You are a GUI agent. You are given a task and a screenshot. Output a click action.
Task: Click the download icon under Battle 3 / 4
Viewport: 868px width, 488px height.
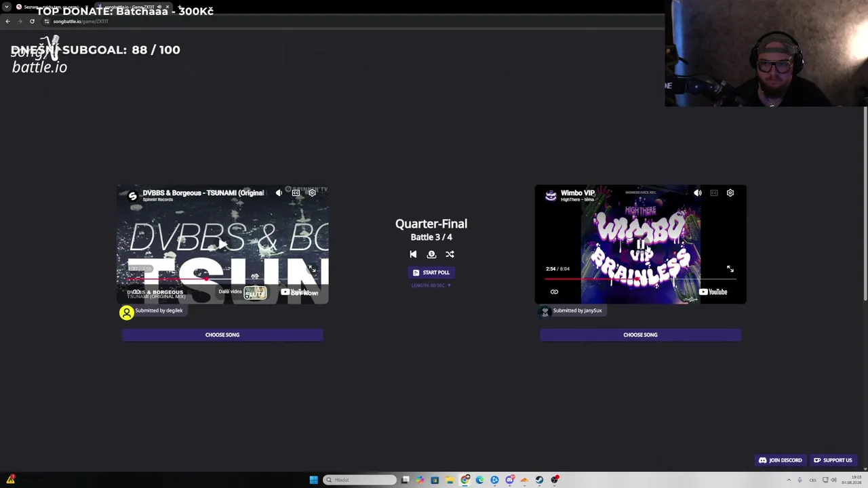431,254
